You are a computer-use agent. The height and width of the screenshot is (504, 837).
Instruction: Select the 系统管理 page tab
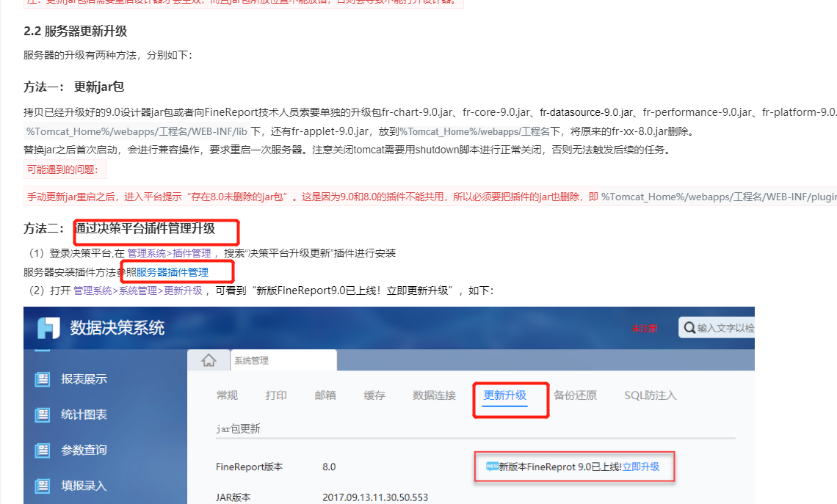pyautogui.click(x=283, y=360)
